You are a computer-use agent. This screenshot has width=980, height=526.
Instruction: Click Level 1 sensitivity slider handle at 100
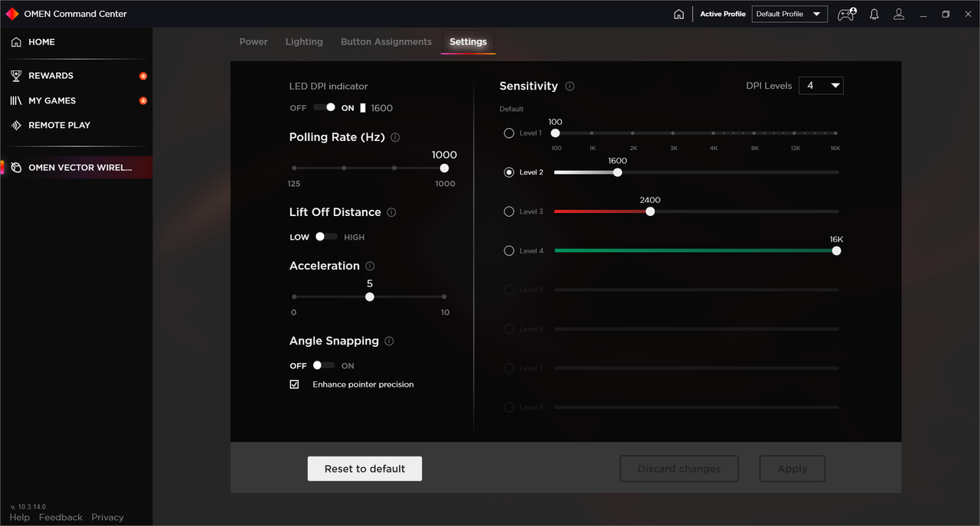[x=556, y=133]
